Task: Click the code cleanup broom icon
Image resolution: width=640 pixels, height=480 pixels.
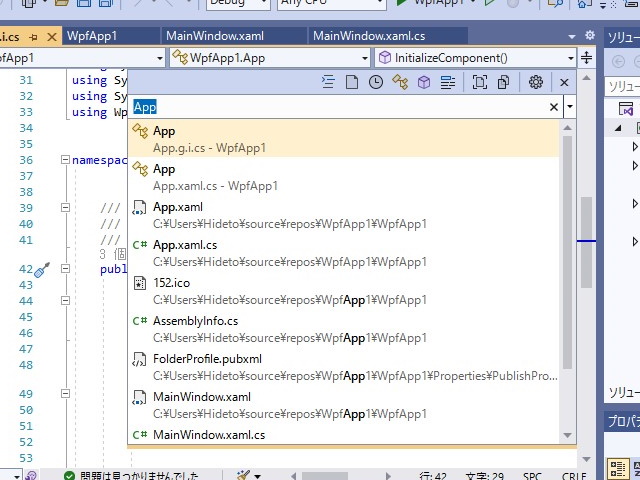Action: click(x=244, y=475)
